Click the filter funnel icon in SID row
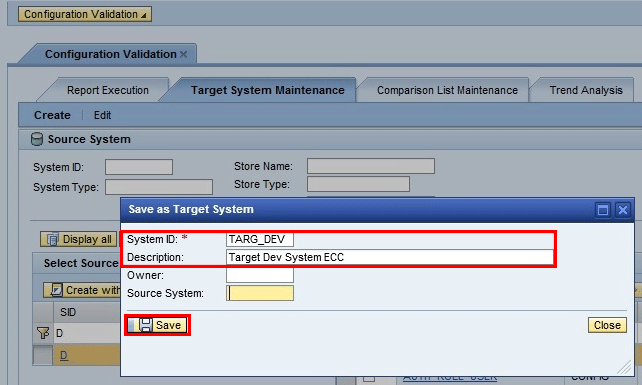The width and height of the screenshot is (642, 385). [43, 333]
